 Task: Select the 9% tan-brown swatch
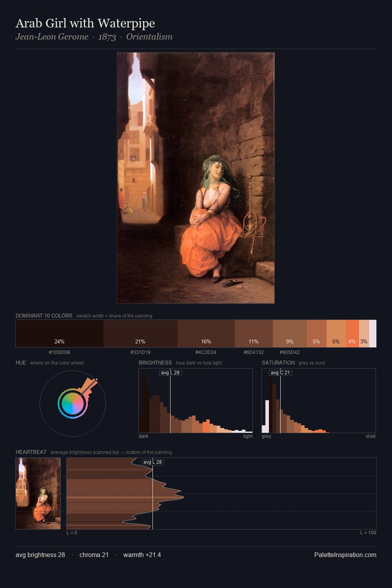pyautogui.click(x=290, y=334)
